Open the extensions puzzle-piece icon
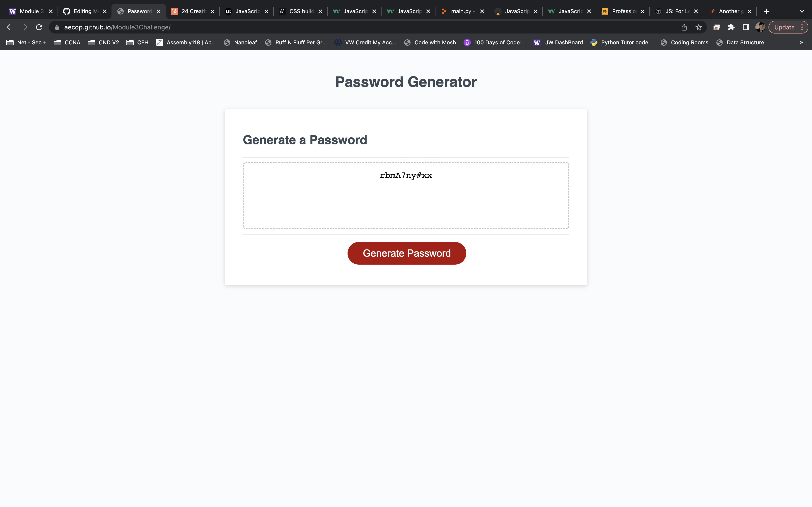Screen dimensions: 812x507 point(732,27)
